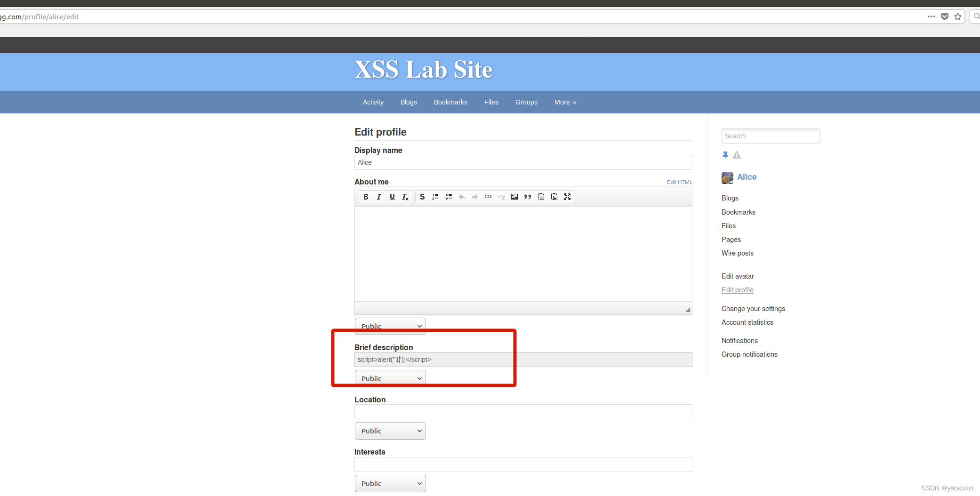
Task: Click the Location input field
Action: click(523, 412)
